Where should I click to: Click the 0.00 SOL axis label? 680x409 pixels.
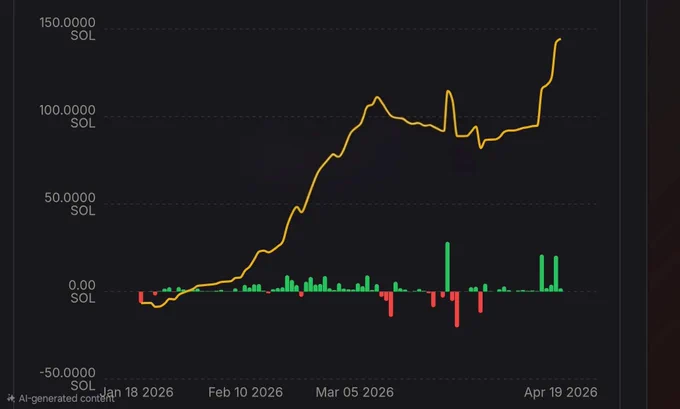[x=82, y=291]
